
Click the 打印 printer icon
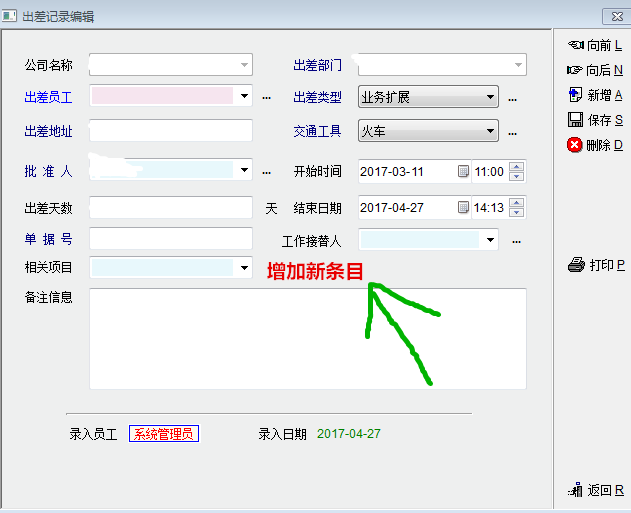click(x=576, y=265)
